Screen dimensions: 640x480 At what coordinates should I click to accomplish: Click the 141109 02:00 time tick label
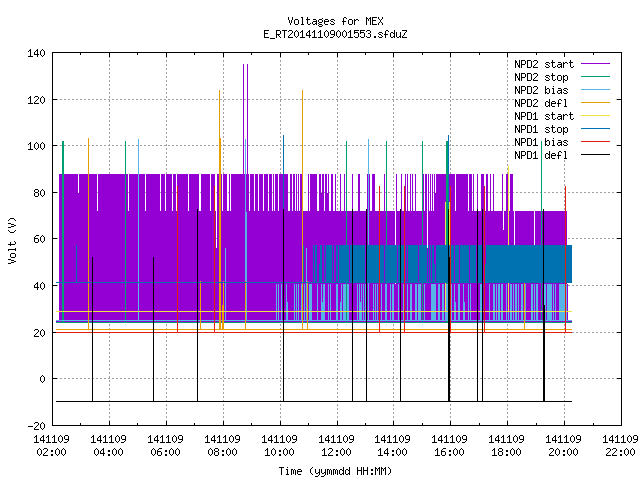click(x=51, y=446)
